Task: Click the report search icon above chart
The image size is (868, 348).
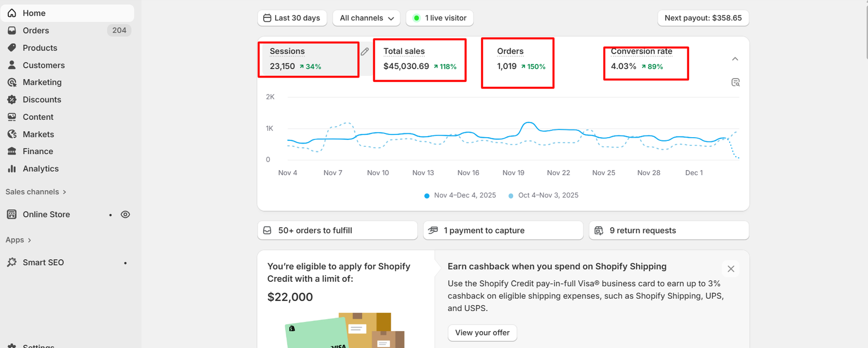Action: [736, 82]
